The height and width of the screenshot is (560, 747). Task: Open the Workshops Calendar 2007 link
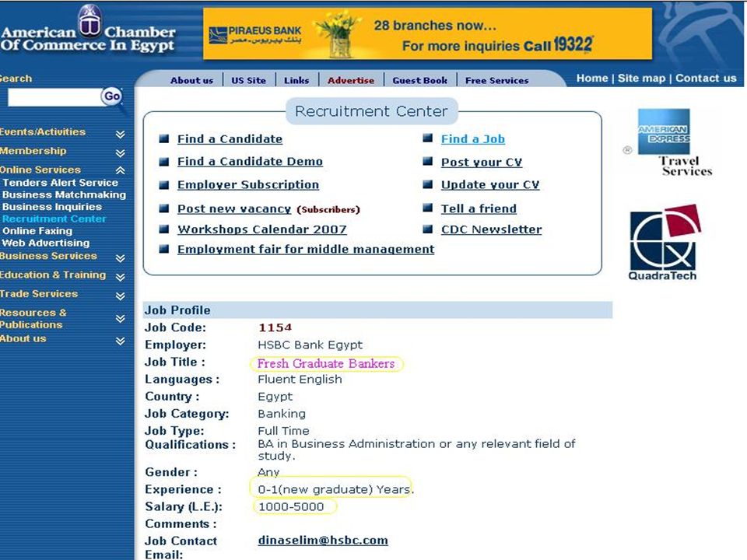[x=261, y=229]
